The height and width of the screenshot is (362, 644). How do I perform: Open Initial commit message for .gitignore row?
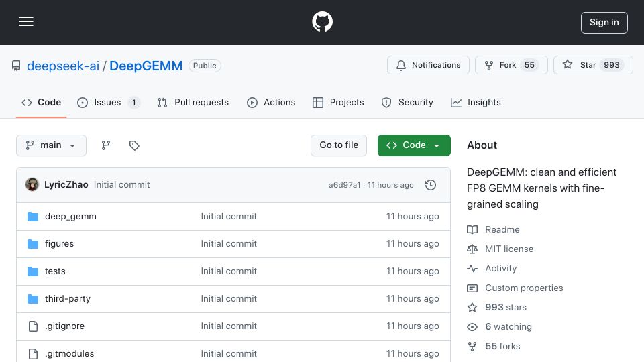(229, 326)
